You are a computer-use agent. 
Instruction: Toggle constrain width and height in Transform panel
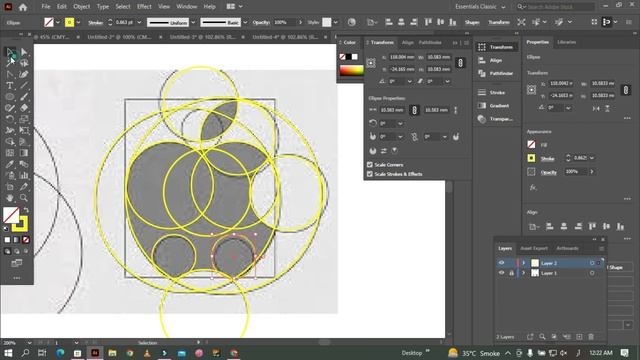click(x=460, y=63)
